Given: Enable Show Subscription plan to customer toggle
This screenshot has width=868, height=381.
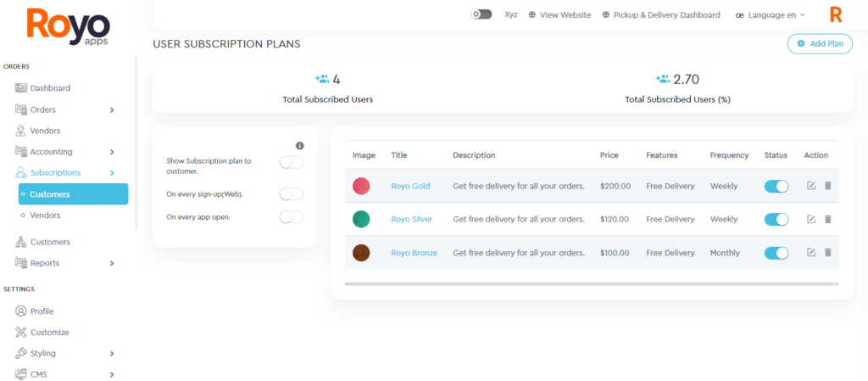Looking at the screenshot, I should click(291, 162).
